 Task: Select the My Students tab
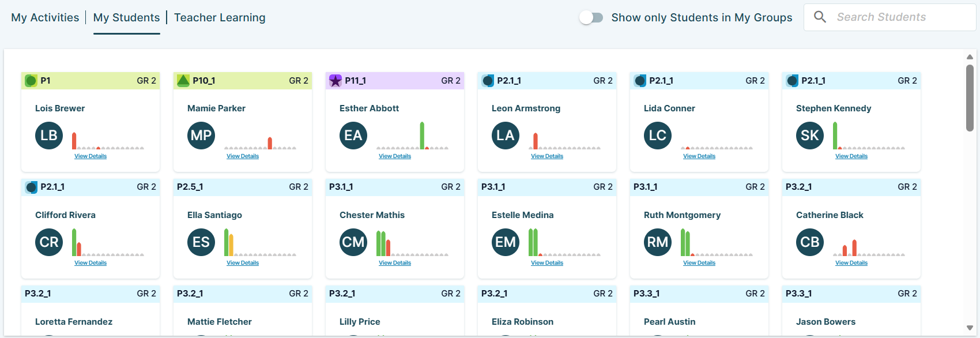click(x=127, y=18)
